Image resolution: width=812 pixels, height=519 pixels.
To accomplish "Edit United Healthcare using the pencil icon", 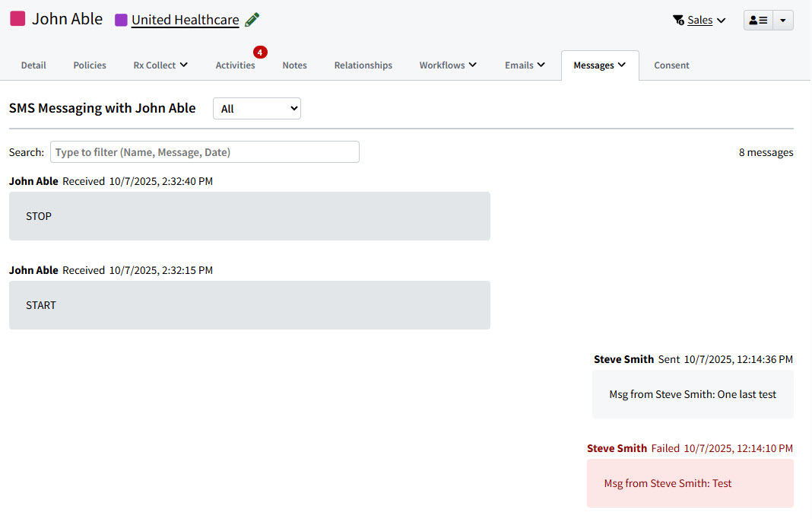I will click(252, 20).
